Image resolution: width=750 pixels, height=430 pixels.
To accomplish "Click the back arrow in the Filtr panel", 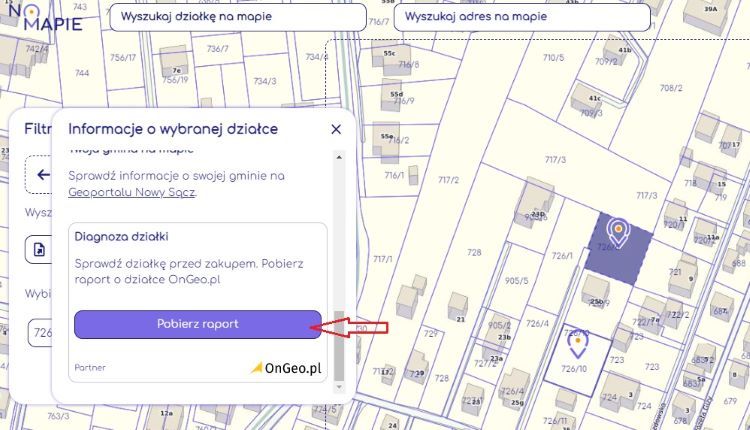I will (43, 175).
